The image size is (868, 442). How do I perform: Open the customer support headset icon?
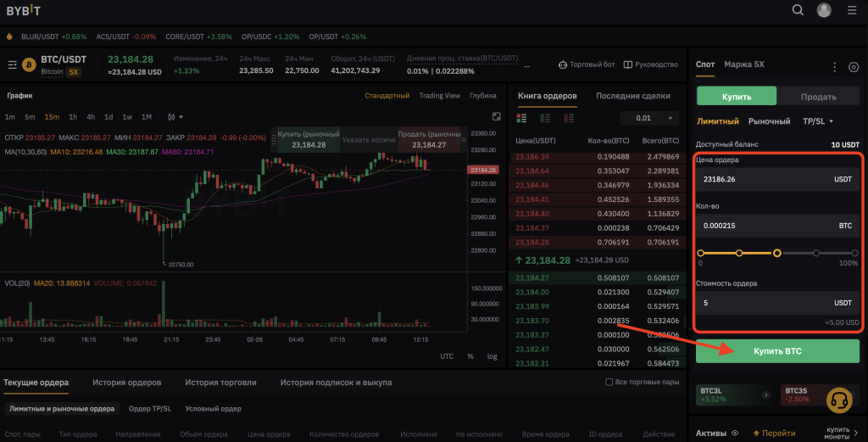pyautogui.click(x=839, y=400)
